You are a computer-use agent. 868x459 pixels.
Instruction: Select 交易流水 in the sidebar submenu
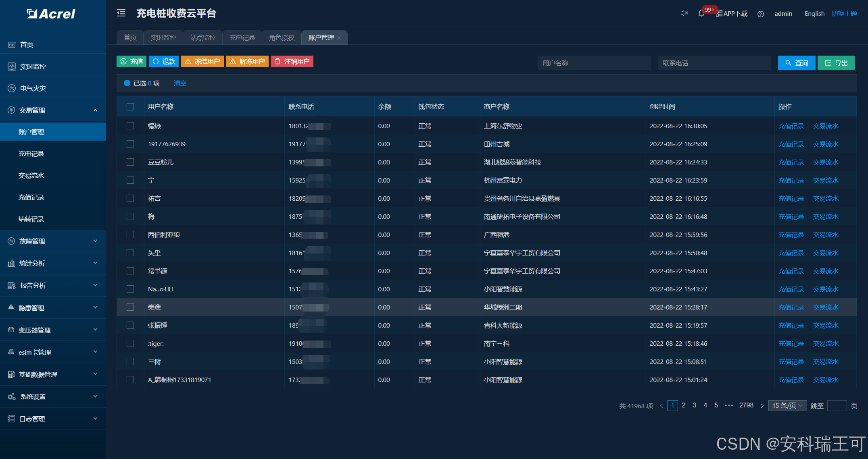tap(31, 175)
